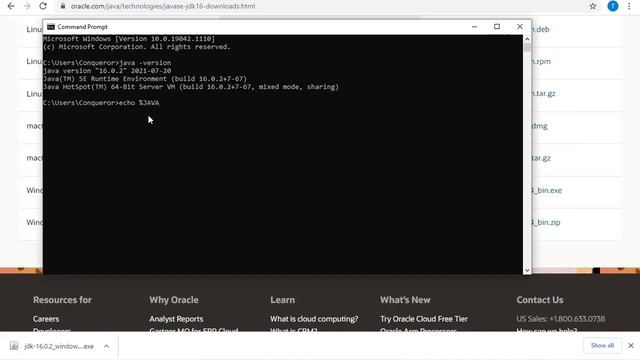Download the Windows _bin.exe installer
Image resolution: width=640 pixels, height=360 pixels.
547,190
